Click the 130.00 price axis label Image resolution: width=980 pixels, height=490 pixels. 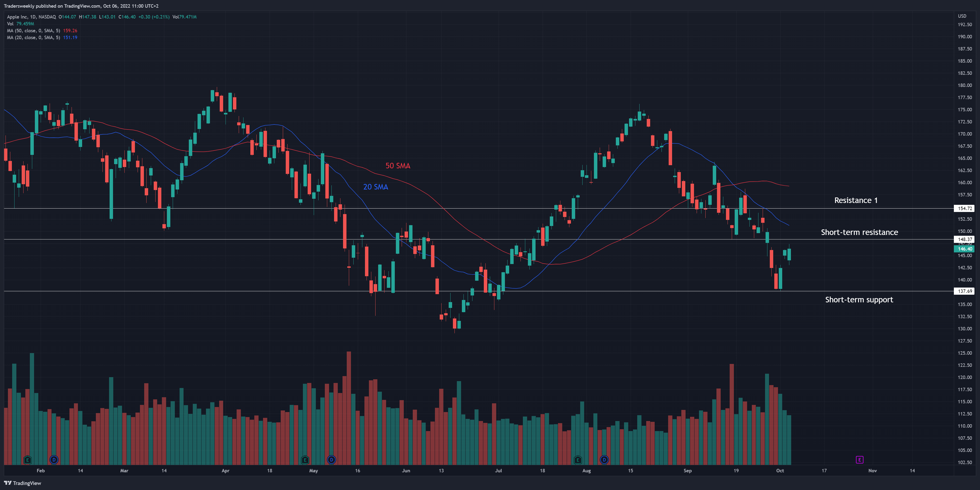point(964,329)
